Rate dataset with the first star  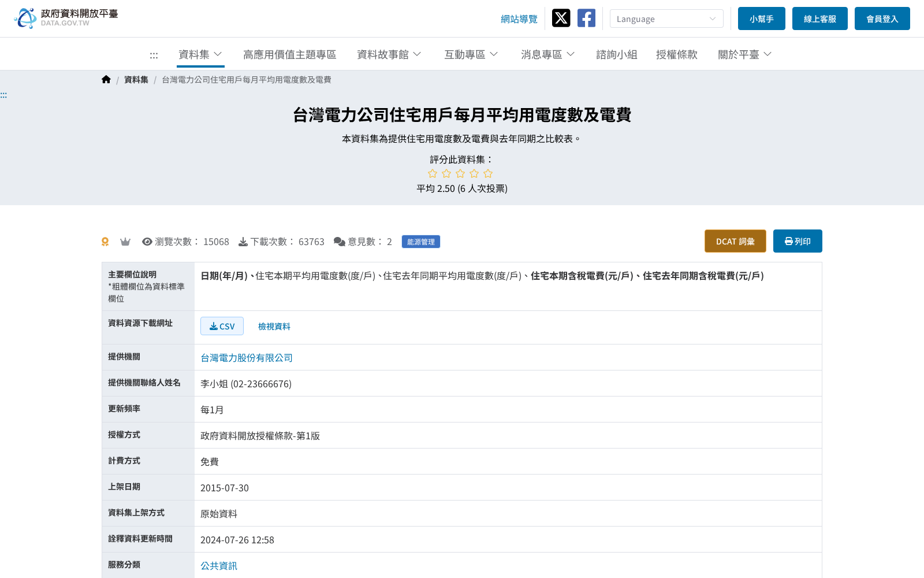[x=433, y=173]
